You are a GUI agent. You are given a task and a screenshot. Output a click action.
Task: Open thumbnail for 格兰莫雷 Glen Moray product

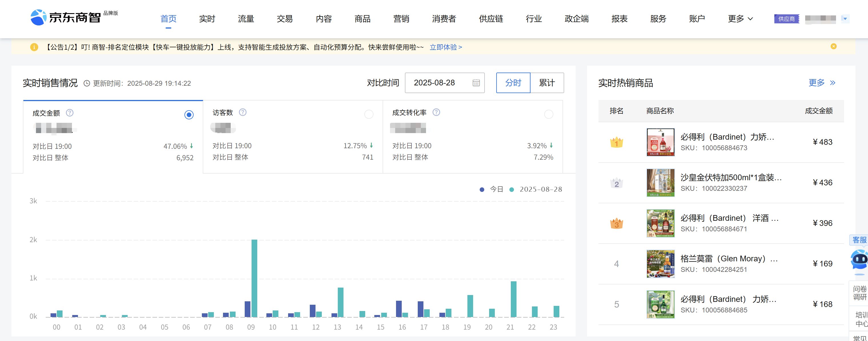660,264
